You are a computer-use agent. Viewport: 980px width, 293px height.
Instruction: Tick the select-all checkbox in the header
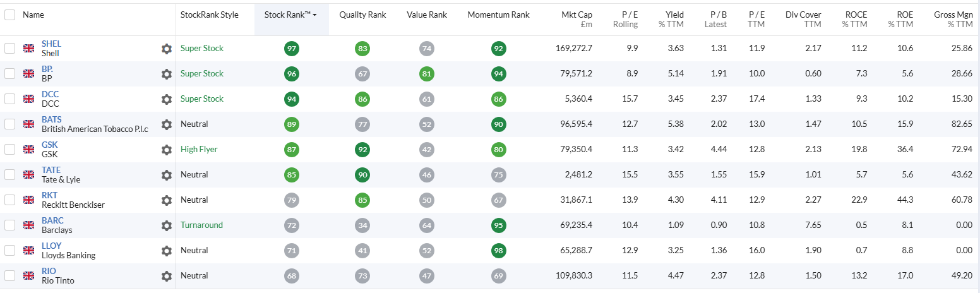9,15
